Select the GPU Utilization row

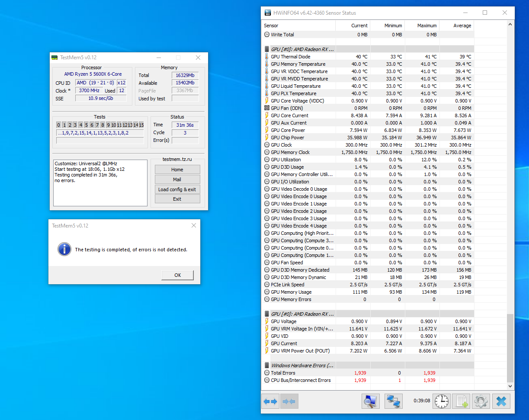pos(368,160)
